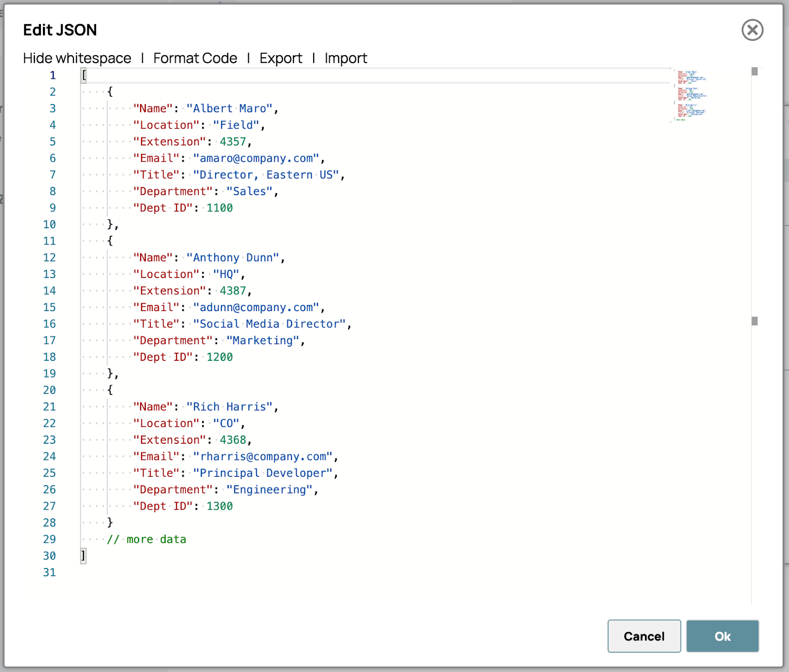Click Dept ID value 1300
This screenshot has height=672, width=789.
click(x=219, y=506)
